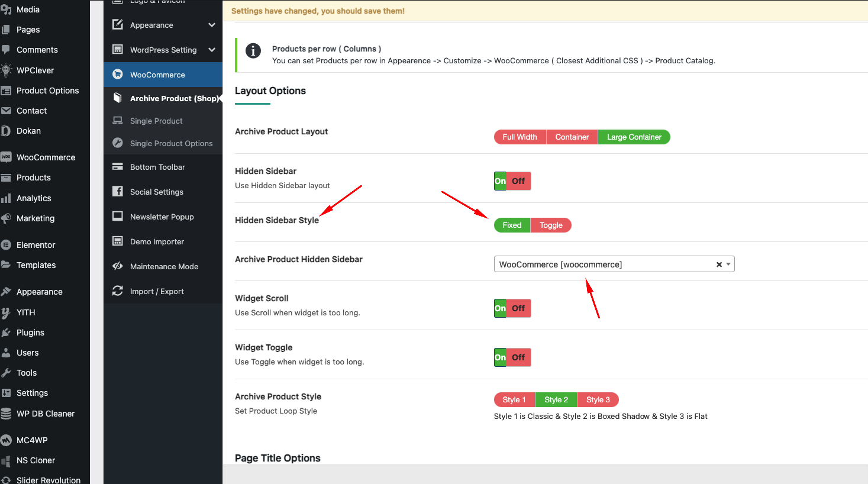Click the Media sidebar icon
This screenshot has width=868, height=484.
pyautogui.click(x=6, y=9)
